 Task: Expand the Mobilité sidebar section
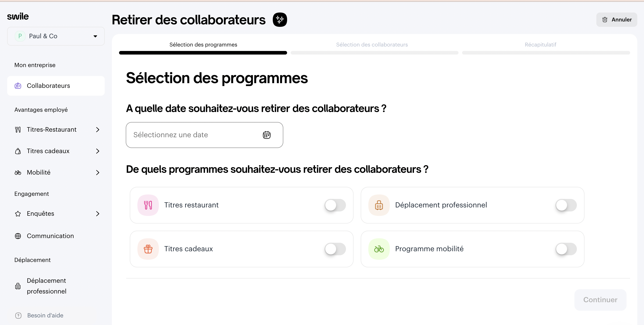[98, 172]
